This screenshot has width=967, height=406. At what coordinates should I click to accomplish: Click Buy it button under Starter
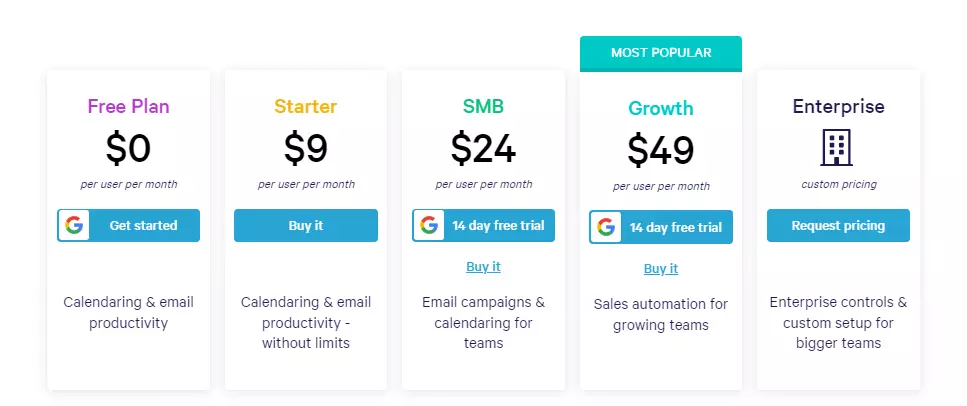coord(306,225)
